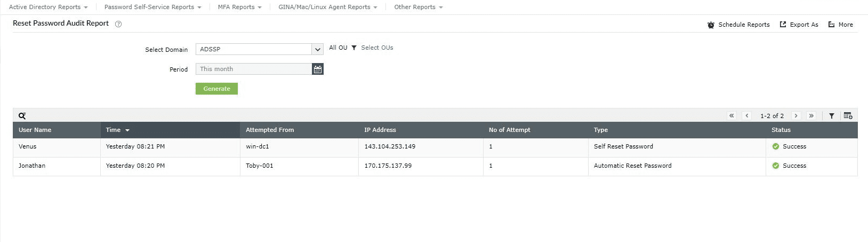The width and height of the screenshot is (868, 242).
Task: Open the table search icon
Action: pyautogui.click(x=22, y=116)
